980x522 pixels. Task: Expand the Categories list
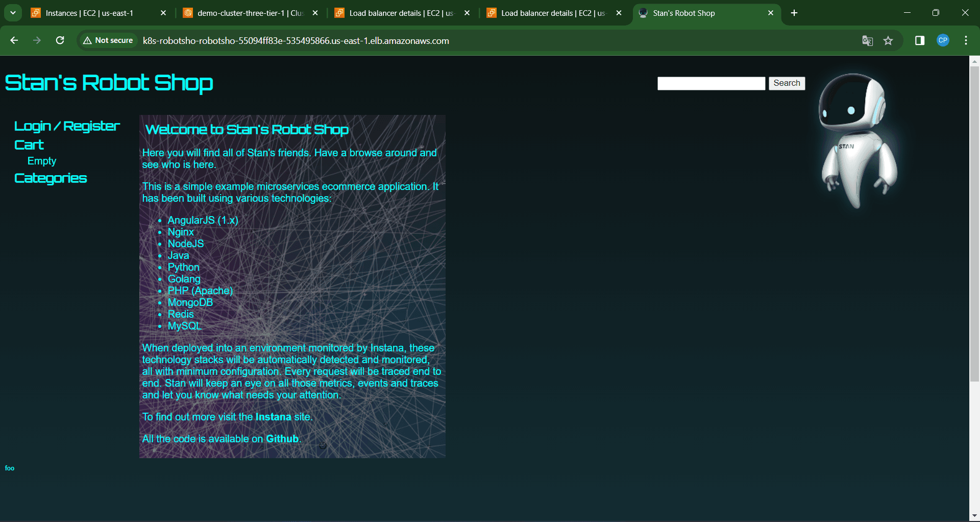coord(51,178)
